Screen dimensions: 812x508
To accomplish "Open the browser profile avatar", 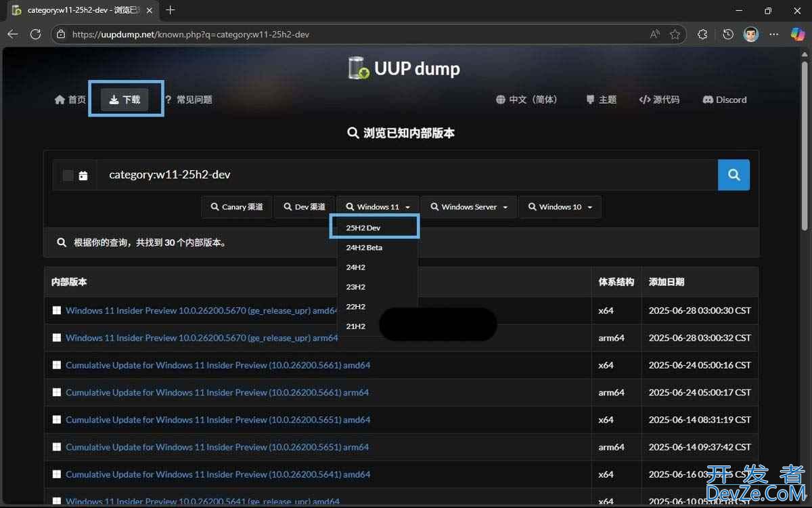I will pyautogui.click(x=751, y=34).
